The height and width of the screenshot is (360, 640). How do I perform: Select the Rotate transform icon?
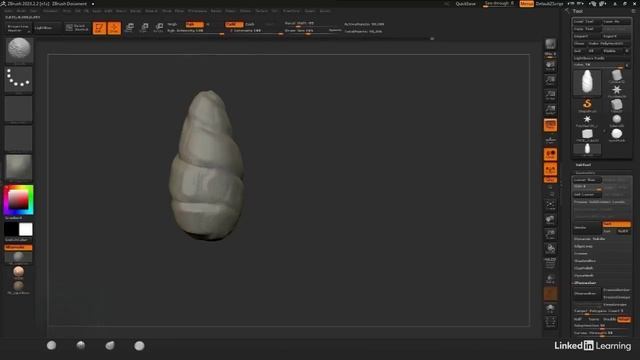tap(159, 28)
